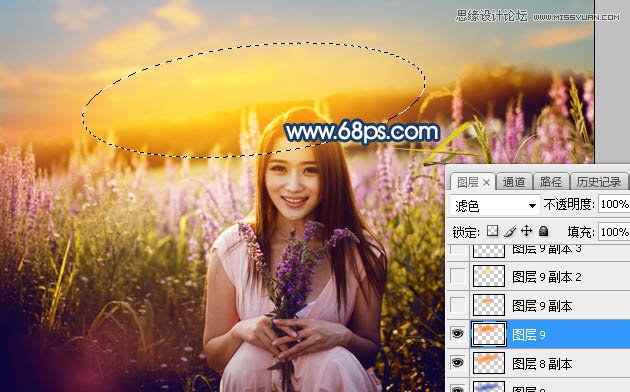Click the 填充 label
Screen dimensions: 630x392
(581, 232)
